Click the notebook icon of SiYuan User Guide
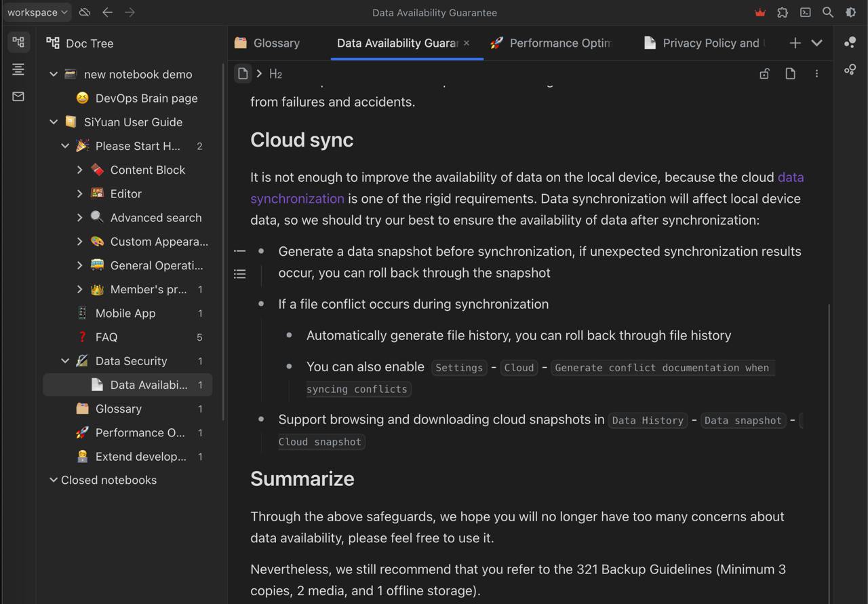 point(71,122)
